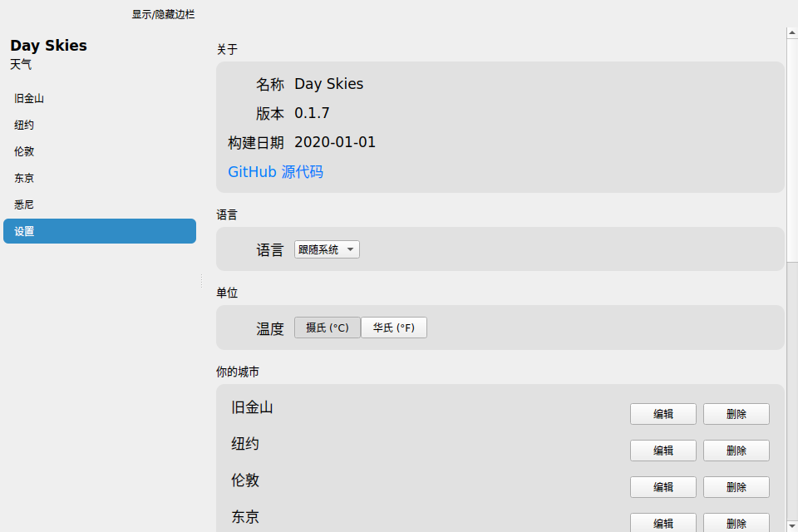Click the 你的城市 section heading

click(238, 372)
